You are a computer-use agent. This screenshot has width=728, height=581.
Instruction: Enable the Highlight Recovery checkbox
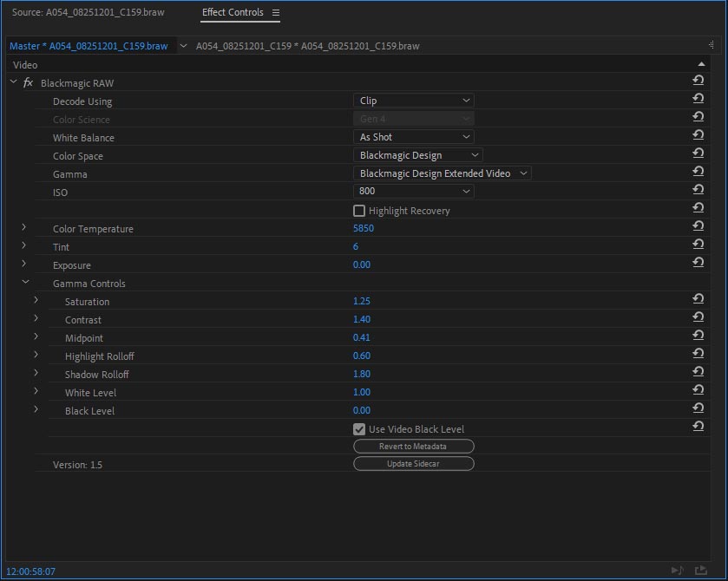(359, 211)
